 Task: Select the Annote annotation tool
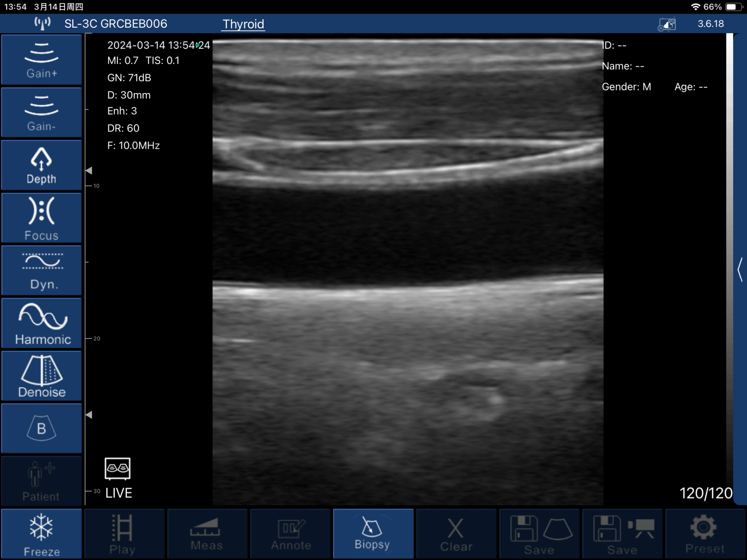(x=290, y=533)
